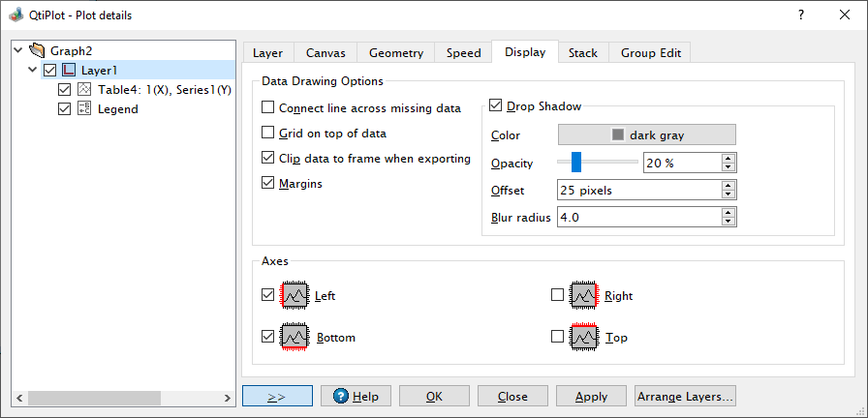This screenshot has height=418, width=868.
Task: Click the Right axis icon
Action: [x=583, y=295]
